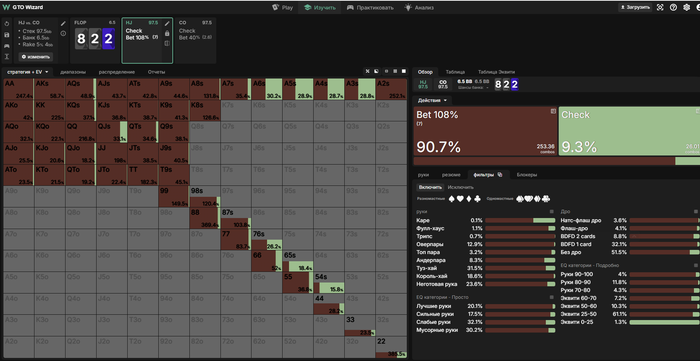Screen dimensions: 700x361
Task: Open the Изучить tab in the top navigation
Action: click(320, 8)
